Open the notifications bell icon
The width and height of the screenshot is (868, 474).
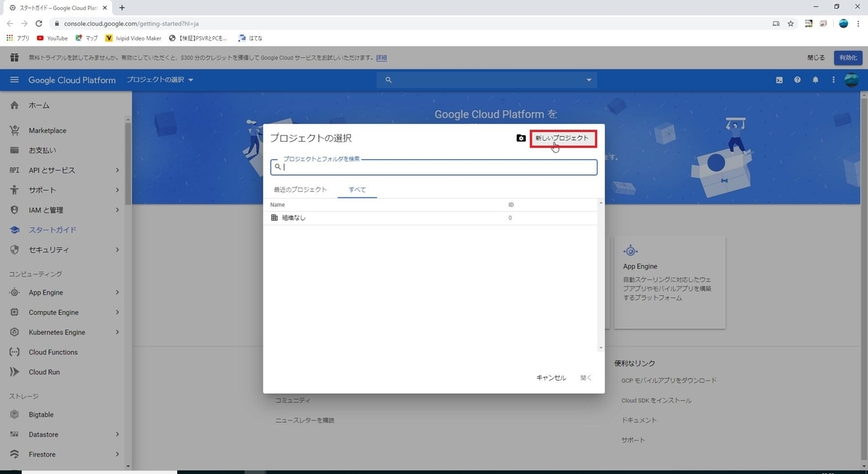point(816,80)
